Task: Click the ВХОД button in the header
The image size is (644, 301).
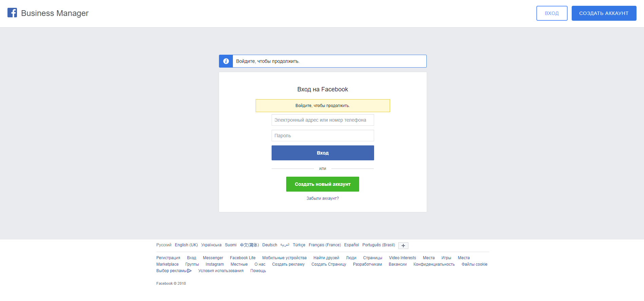Action: tap(552, 13)
